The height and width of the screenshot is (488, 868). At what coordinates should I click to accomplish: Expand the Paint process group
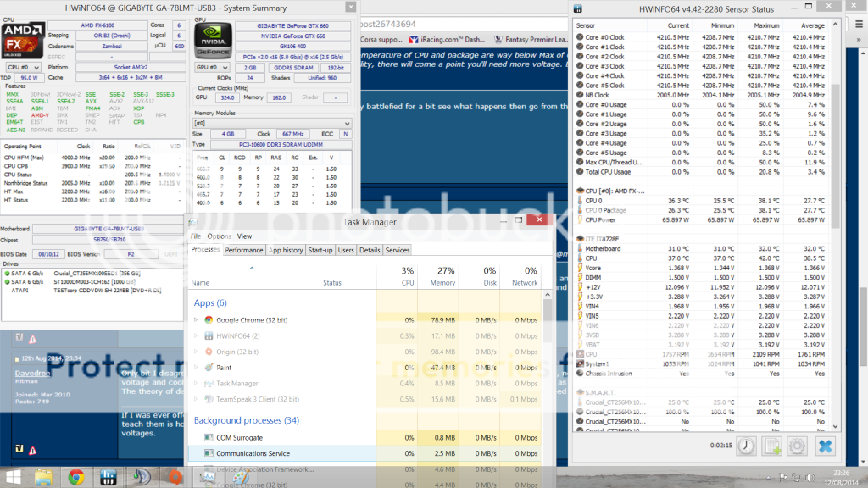[196, 368]
